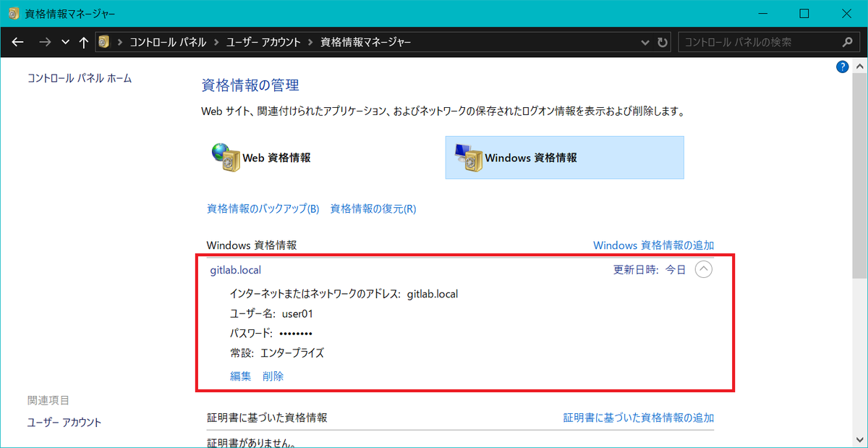This screenshot has width=868, height=448.
Task: Select コントロール パネル breadcrumb
Action: (x=168, y=42)
